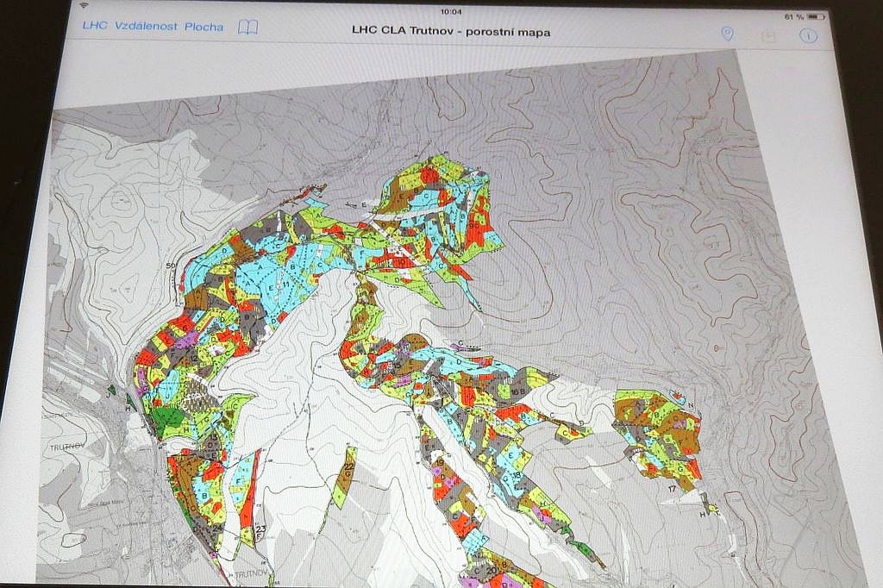Viewport: 883px width, 588px height.
Task: Select forest stand labeled 18
Action: pos(516,475)
